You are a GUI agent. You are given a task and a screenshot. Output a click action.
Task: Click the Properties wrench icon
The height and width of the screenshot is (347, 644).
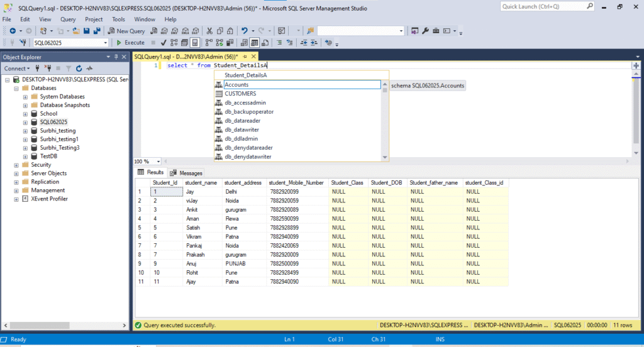[x=425, y=31]
